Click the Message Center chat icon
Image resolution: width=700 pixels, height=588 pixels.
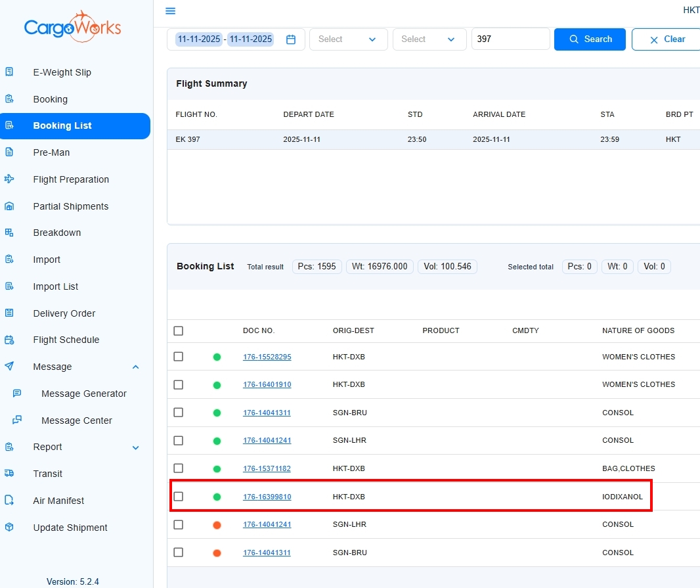point(18,420)
